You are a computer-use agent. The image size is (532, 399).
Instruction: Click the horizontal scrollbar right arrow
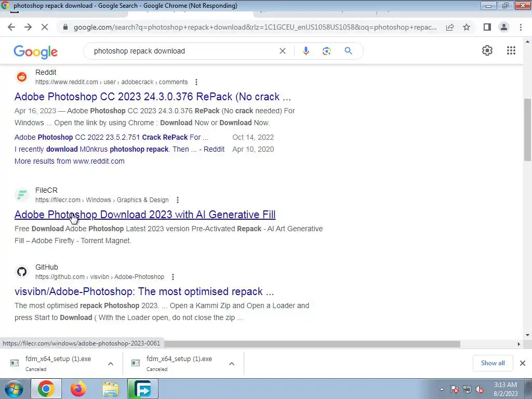(x=519, y=344)
